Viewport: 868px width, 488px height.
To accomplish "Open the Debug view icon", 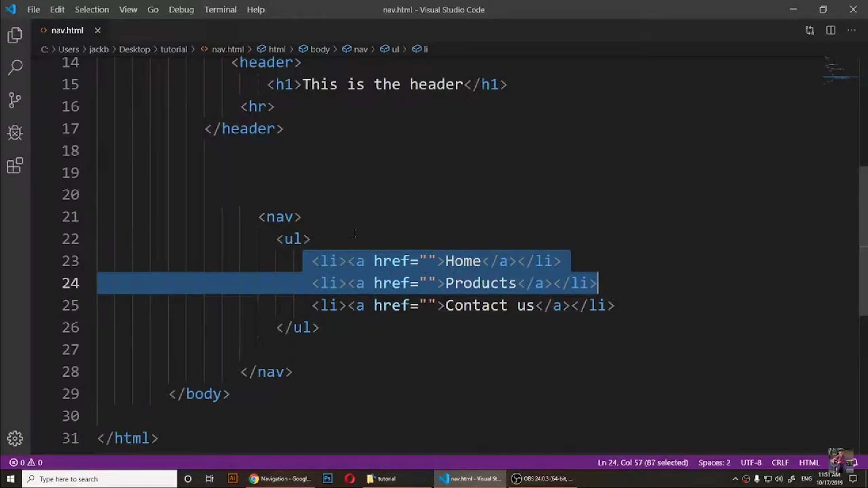I will 15,132.
